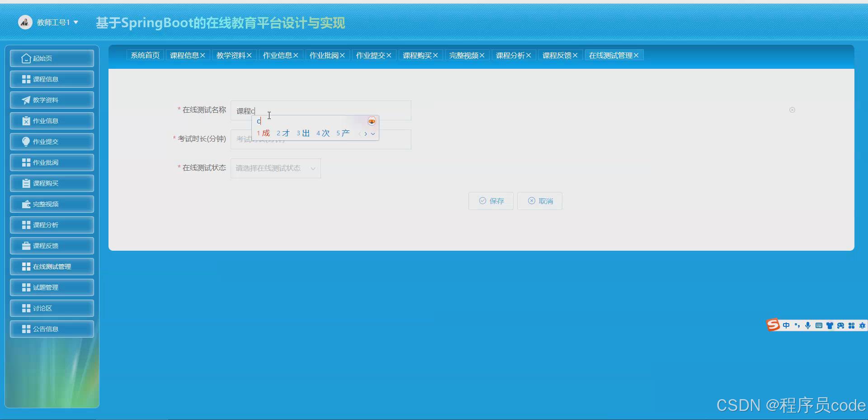Open the Sogou soft keyboard icon
This screenshot has height=420, width=868.
819,325
